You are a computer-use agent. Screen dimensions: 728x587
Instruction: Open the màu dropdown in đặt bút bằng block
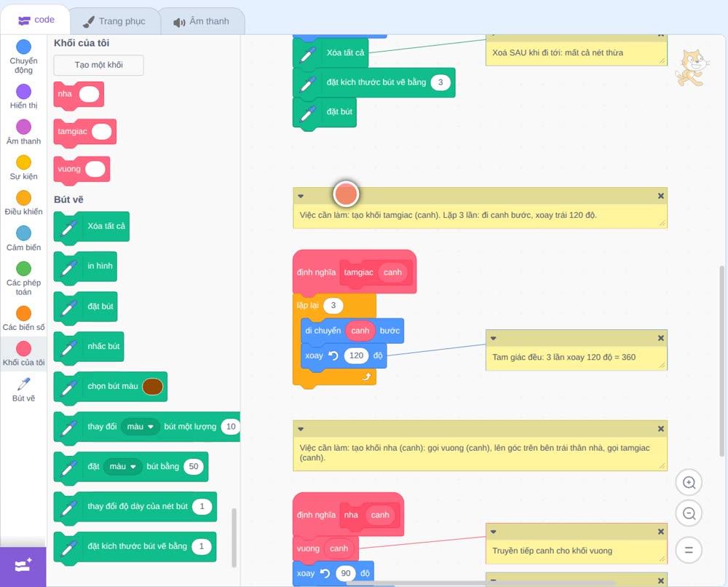pos(122,466)
